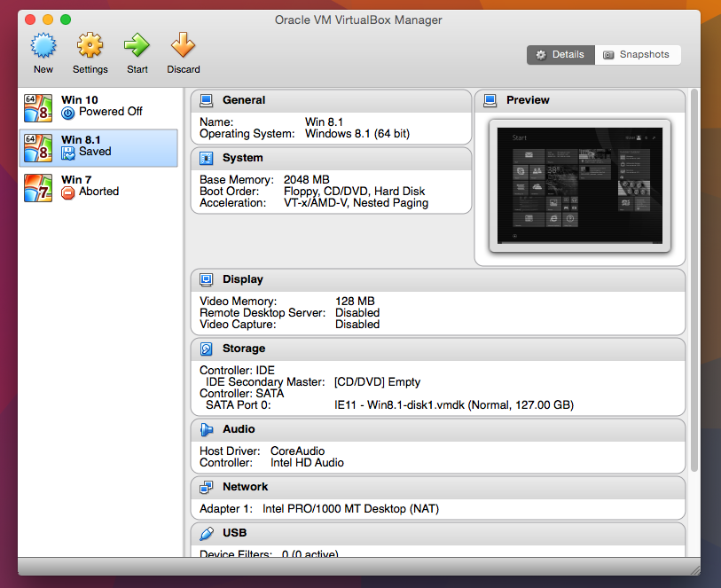
Task: Open the Storage section header
Action: pyautogui.click(x=438, y=349)
